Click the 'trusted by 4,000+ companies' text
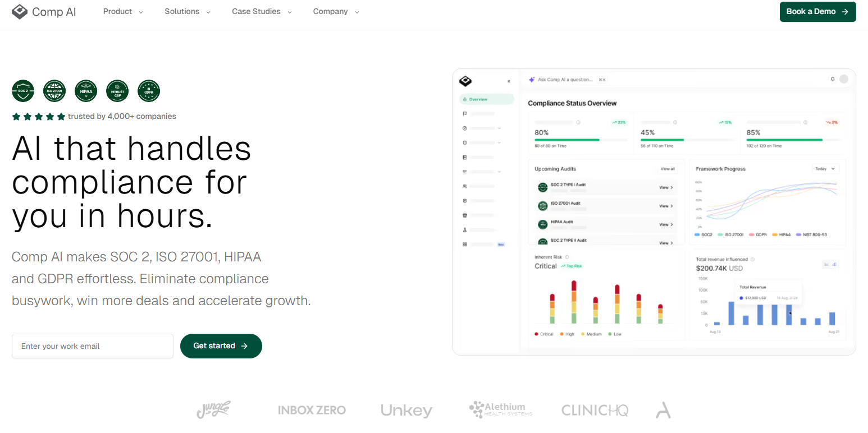The height and width of the screenshot is (433, 868). tap(122, 117)
